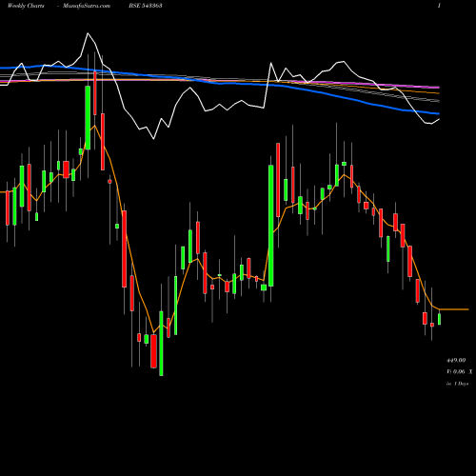This screenshot has height=476, width=476.
Task: Click the last green candle at the chart's right end
Action: coord(439,319)
